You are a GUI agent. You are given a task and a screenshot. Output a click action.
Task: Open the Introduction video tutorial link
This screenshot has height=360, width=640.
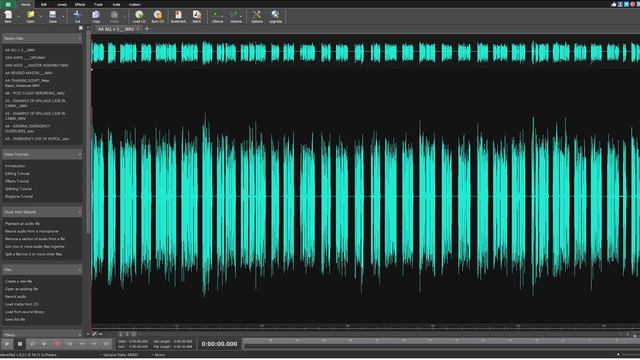click(x=15, y=166)
